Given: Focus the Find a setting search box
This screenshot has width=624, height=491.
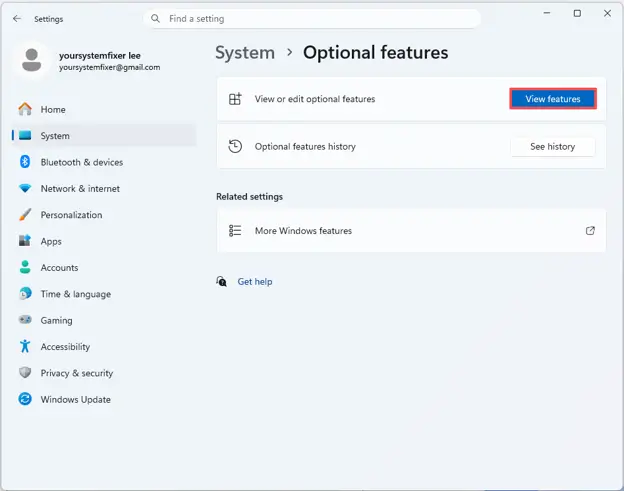Looking at the screenshot, I should pyautogui.click(x=312, y=19).
